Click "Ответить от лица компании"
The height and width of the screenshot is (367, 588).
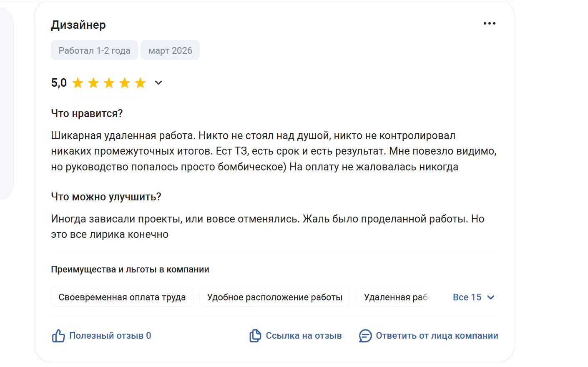point(437,336)
